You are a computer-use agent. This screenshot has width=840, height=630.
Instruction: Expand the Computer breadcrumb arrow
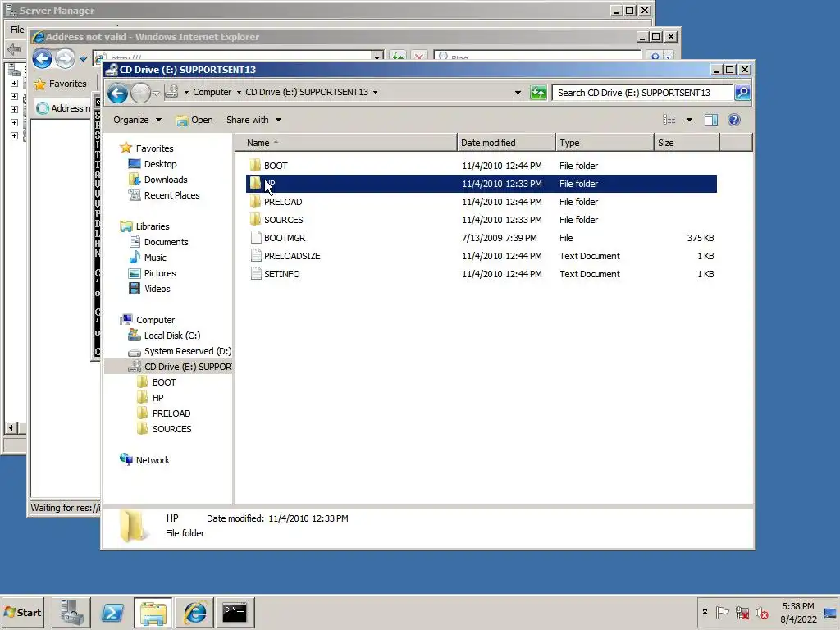(x=239, y=92)
